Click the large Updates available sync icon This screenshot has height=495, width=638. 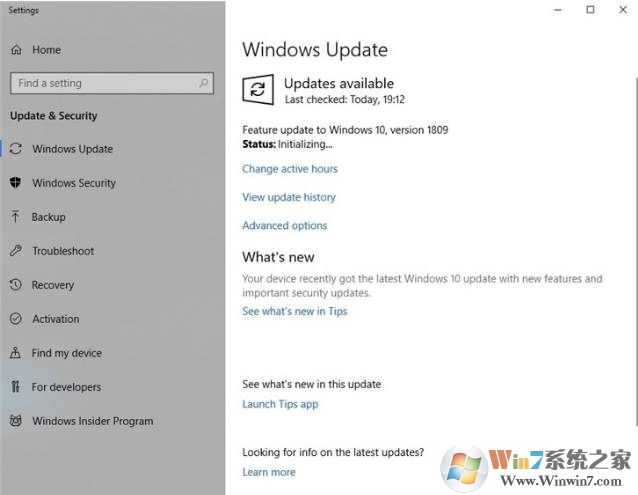pos(258,89)
